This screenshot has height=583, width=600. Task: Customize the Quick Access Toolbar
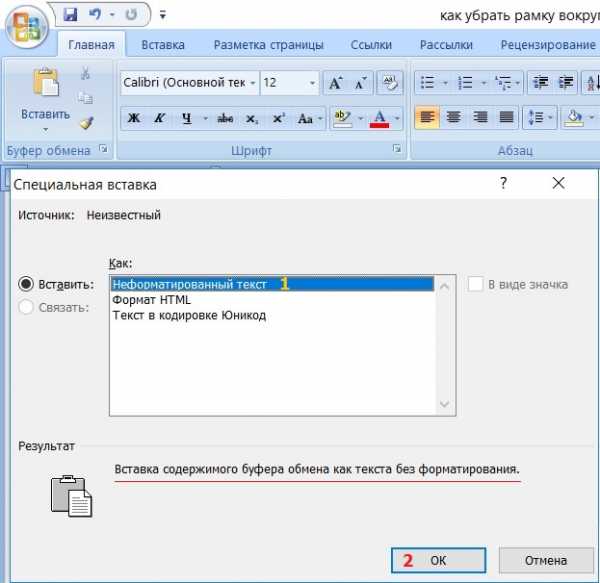(163, 15)
